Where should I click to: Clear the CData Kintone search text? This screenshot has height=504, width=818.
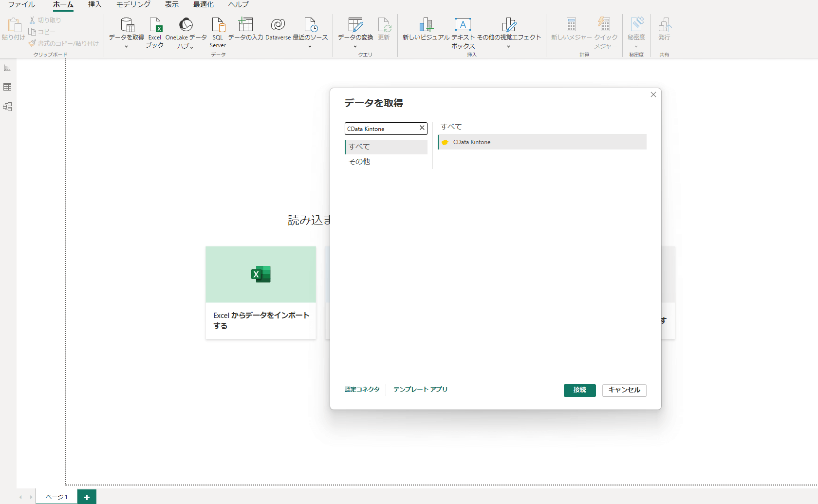pos(422,128)
